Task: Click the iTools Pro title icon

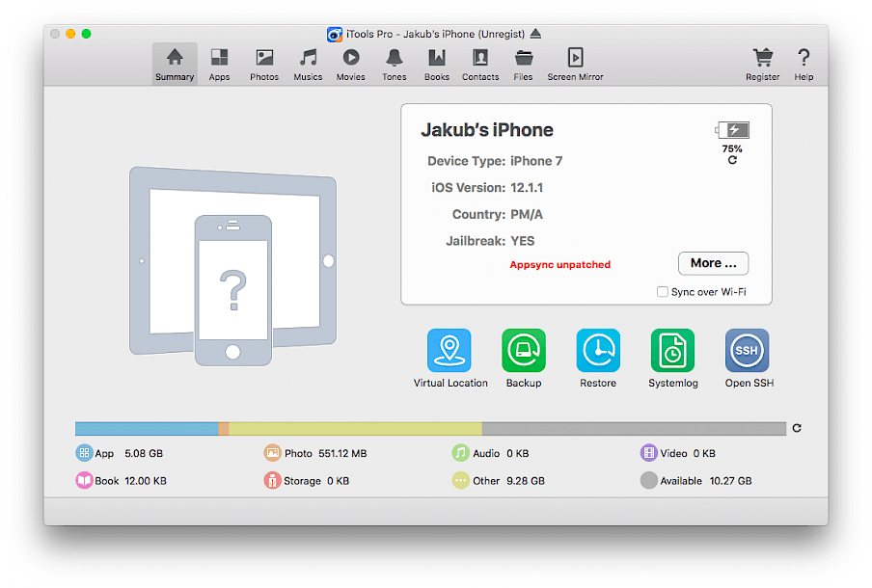Action: [x=334, y=35]
